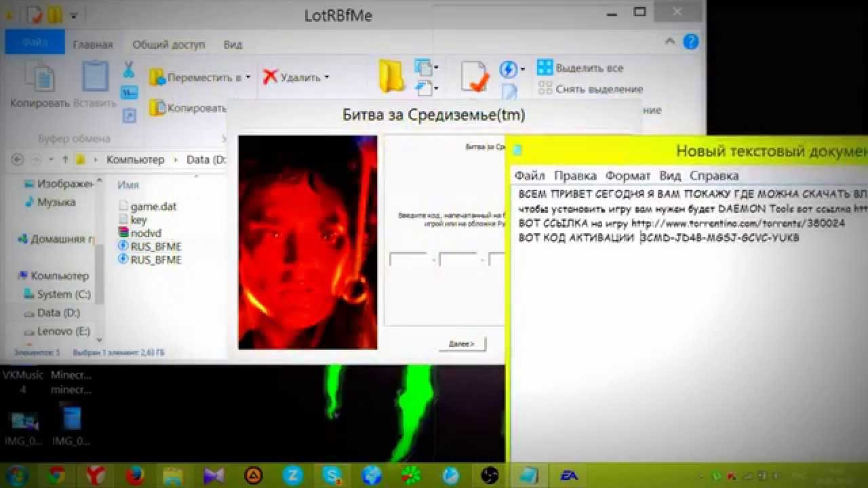This screenshot has height=488, width=868.
Task: Click Копировать в button in ribbon
Action: pos(189,108)
